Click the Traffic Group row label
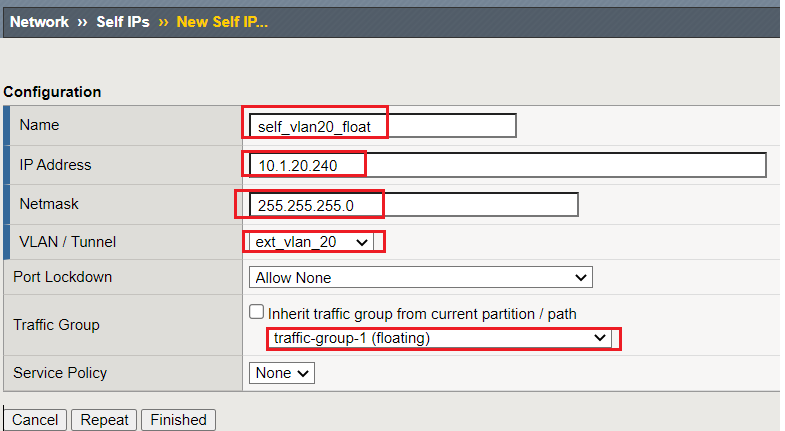 [x=57, y=325]
